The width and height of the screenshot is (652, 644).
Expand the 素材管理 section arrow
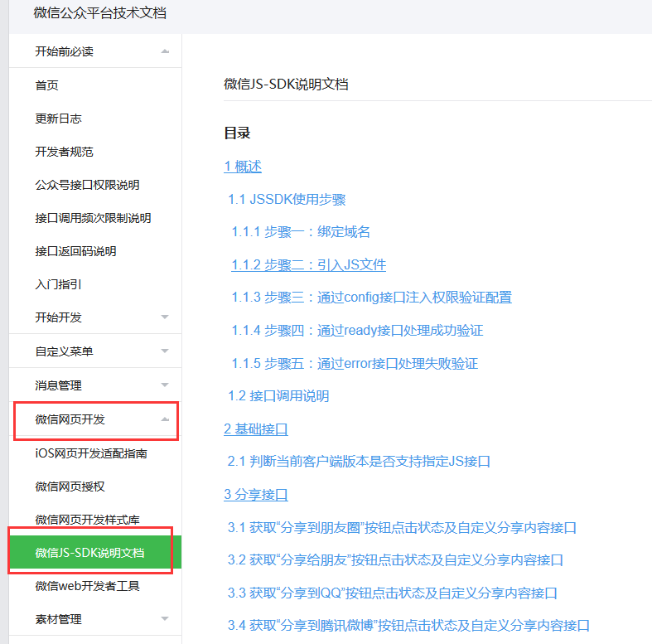[165, 619]
